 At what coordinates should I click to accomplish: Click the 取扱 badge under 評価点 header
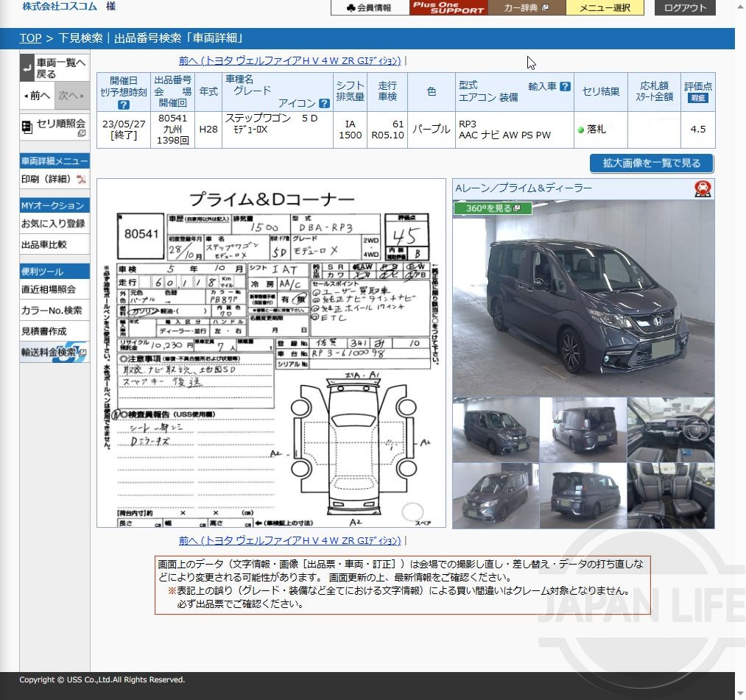[x=697, y=96]
